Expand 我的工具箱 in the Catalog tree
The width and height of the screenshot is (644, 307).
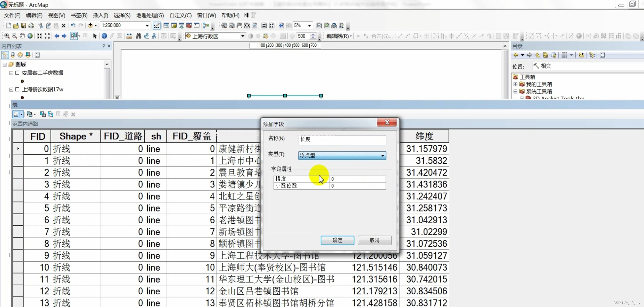tap(515, 84)
